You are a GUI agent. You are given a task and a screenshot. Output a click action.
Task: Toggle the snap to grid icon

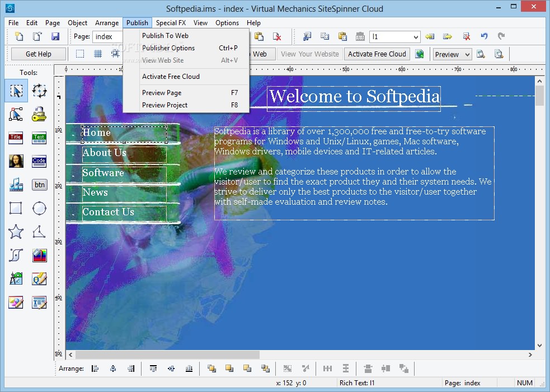pyautogui.click(x=115, y=54)
